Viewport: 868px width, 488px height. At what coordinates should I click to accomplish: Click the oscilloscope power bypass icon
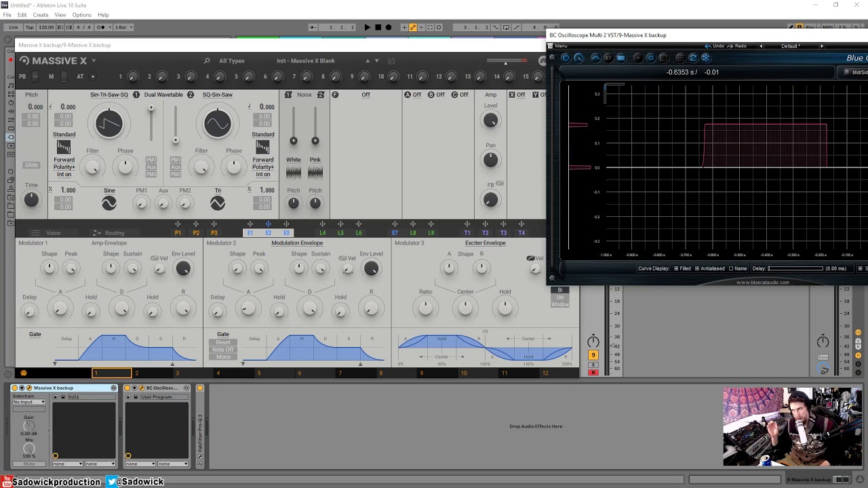(x=566, y=58)
